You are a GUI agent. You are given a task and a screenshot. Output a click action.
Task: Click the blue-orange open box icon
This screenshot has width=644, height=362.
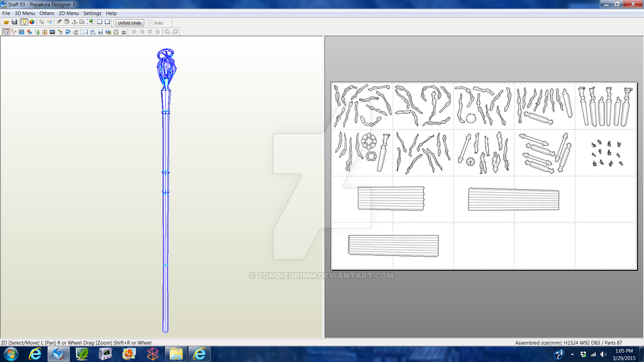click(49, 22)
